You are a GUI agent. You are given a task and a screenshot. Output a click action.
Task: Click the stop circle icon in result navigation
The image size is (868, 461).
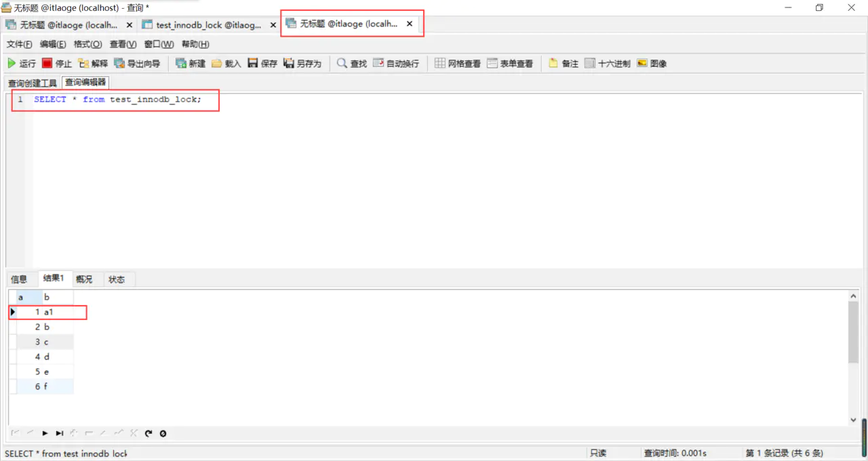pyautogui.click(x=163, y=433)
